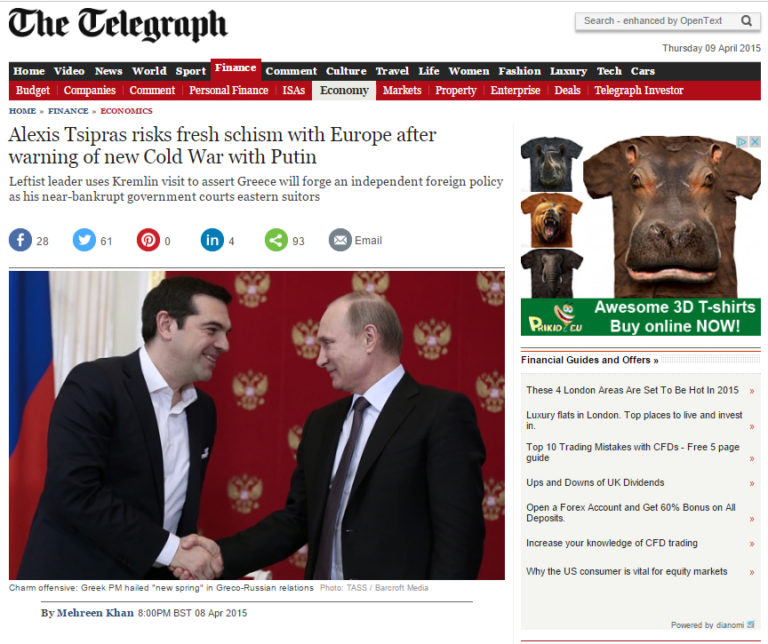Click the search magnifier icon
Screen dimensions: 768x644
[x=746, y=21]
